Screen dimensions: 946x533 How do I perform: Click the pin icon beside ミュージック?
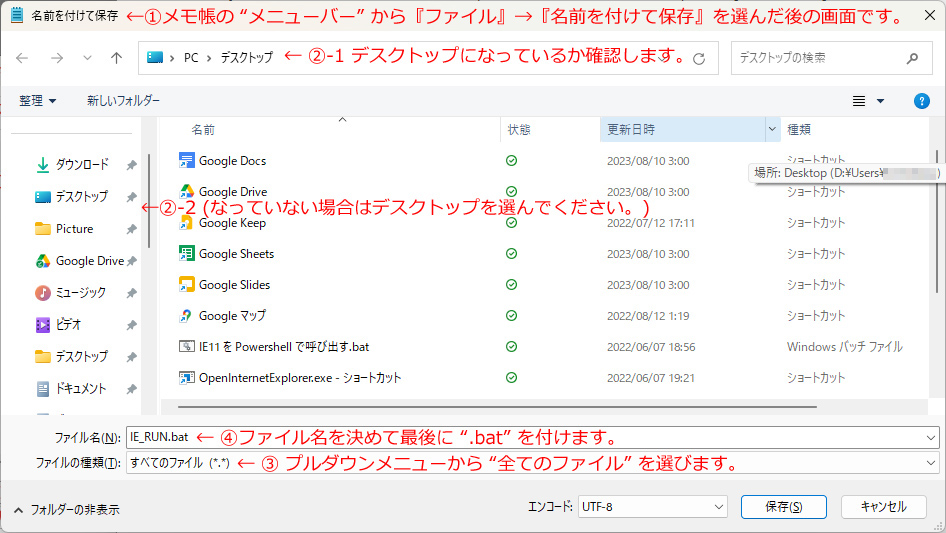click(131, 293)
